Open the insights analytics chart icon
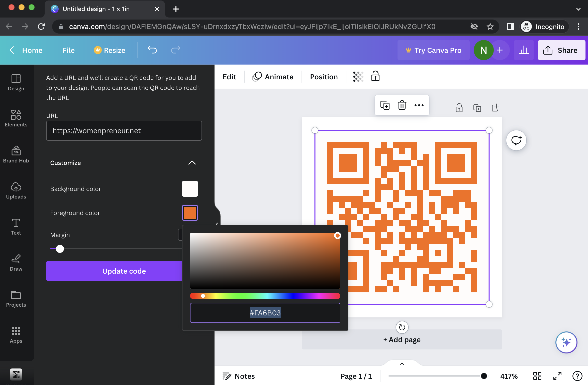 coord(524,50)
